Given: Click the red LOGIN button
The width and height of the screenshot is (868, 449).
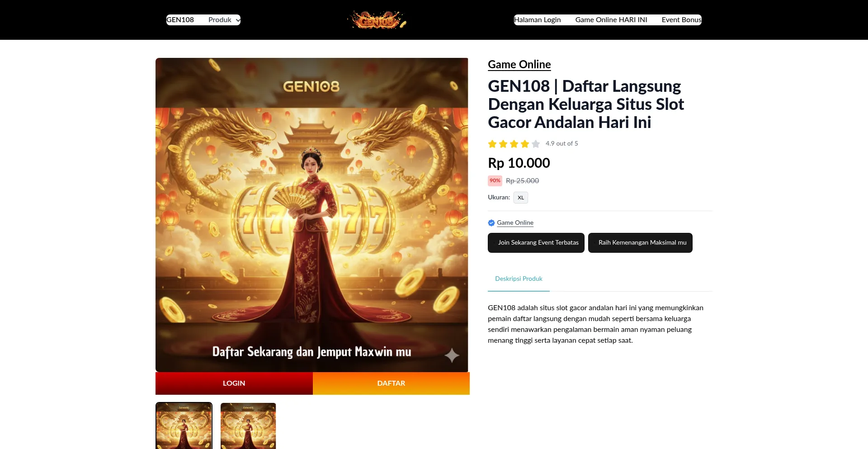Looking at the screenshot, I should pos(234,383).
